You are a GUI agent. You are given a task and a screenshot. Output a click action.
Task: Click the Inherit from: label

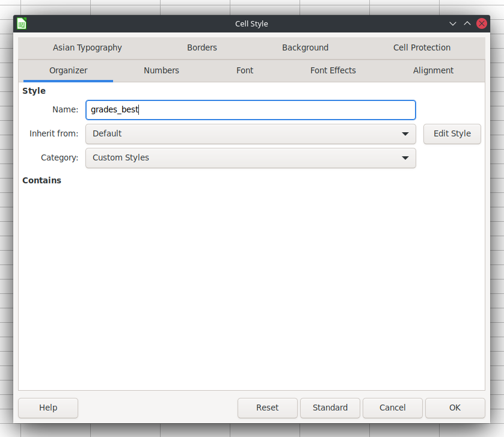click(54, 133)
